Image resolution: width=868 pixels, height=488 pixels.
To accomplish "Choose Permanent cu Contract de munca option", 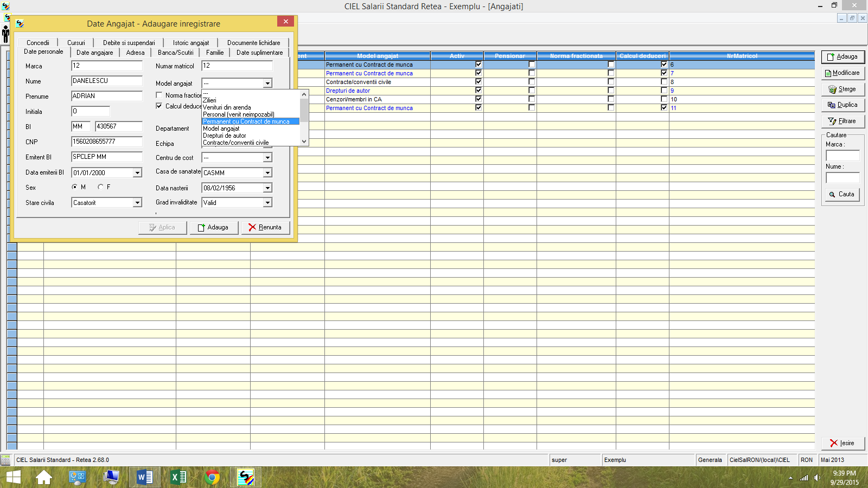I will (x=251, y=121).
